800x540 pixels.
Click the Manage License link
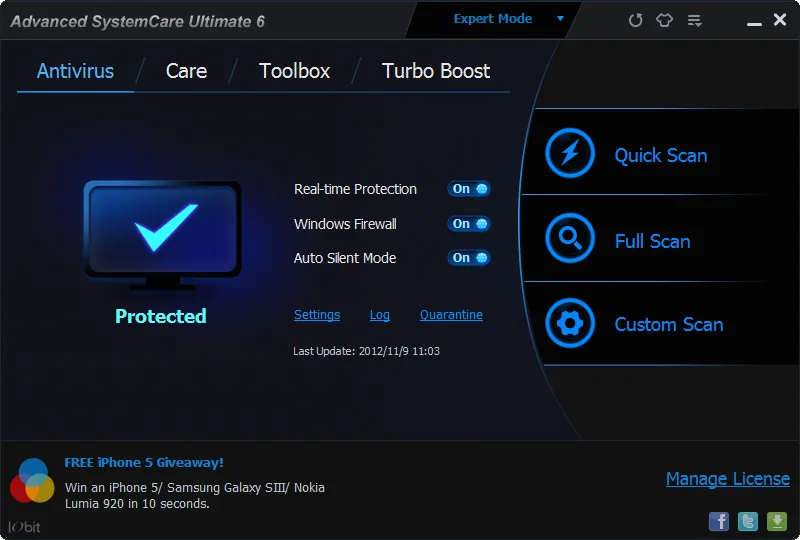[x=728, y=479]
